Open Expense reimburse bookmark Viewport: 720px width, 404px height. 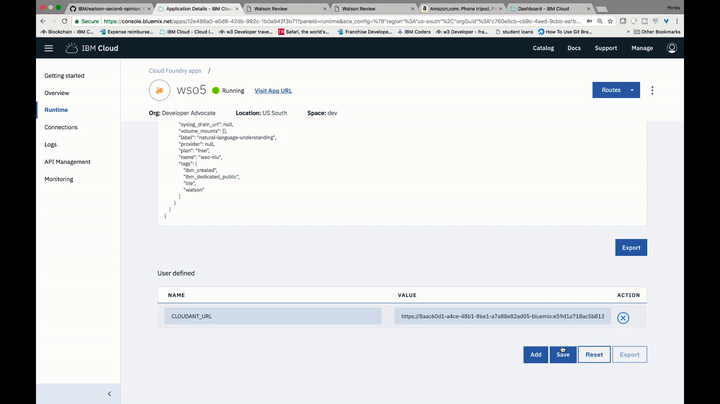pos(127,32)
